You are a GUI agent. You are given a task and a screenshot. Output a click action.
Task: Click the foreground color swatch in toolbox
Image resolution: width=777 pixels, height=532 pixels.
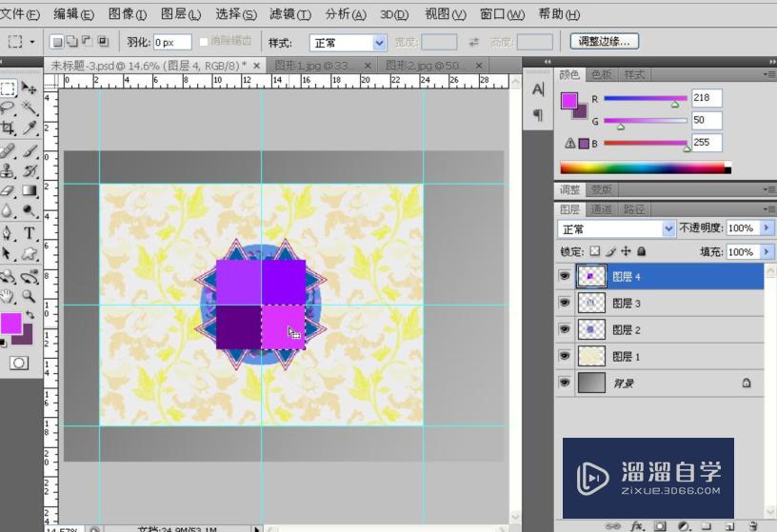10,324
